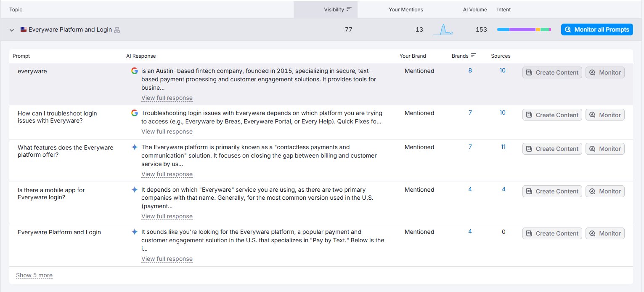Create Content for troubleshoot login prompt
644x292 pixels.
tap(552, 115)
